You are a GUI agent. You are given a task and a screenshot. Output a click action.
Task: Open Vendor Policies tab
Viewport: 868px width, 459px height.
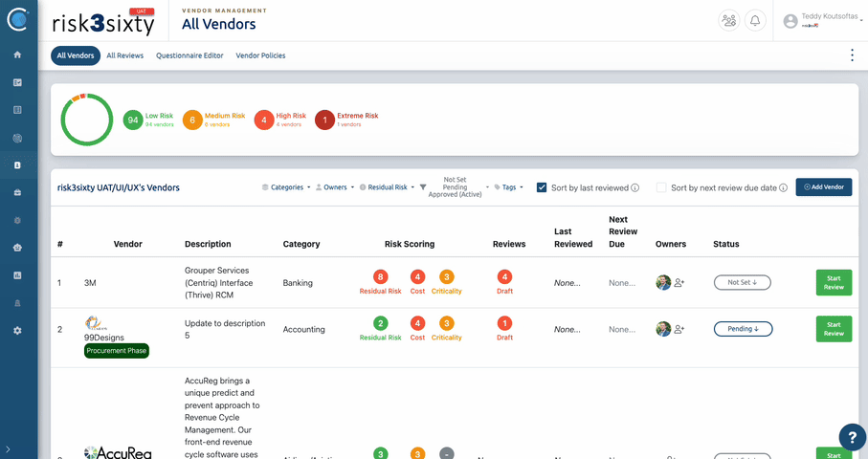[260, 55]
